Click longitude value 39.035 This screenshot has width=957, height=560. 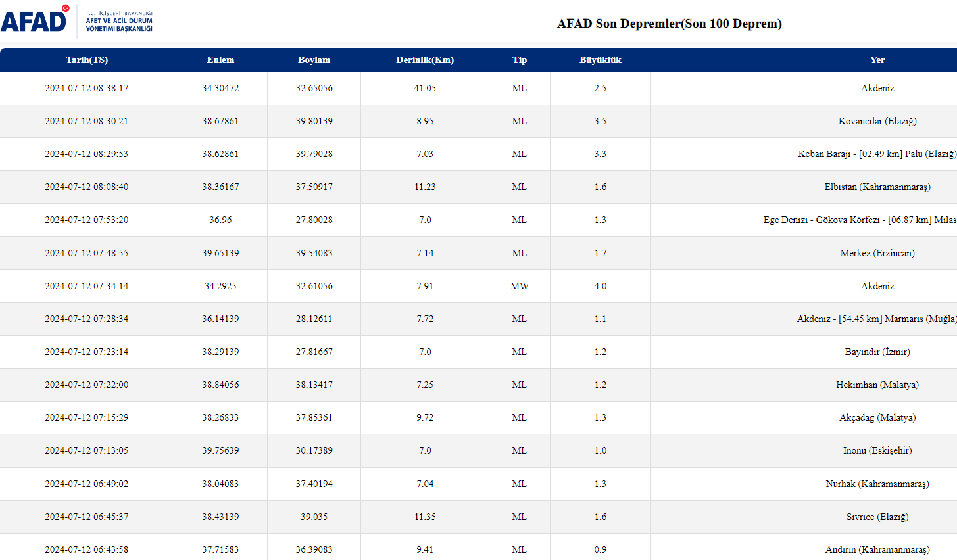click(x=314, y=517)
